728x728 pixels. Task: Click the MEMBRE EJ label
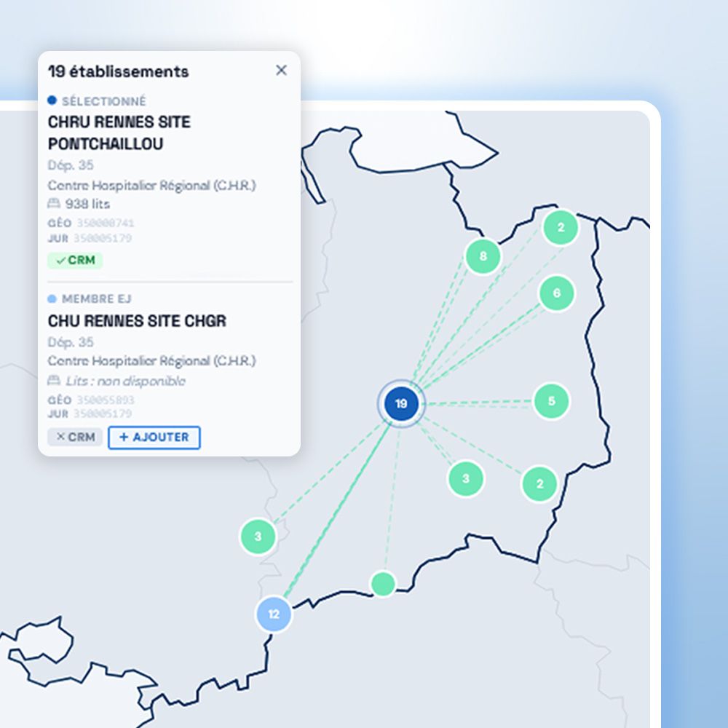(x=97, y=298)
